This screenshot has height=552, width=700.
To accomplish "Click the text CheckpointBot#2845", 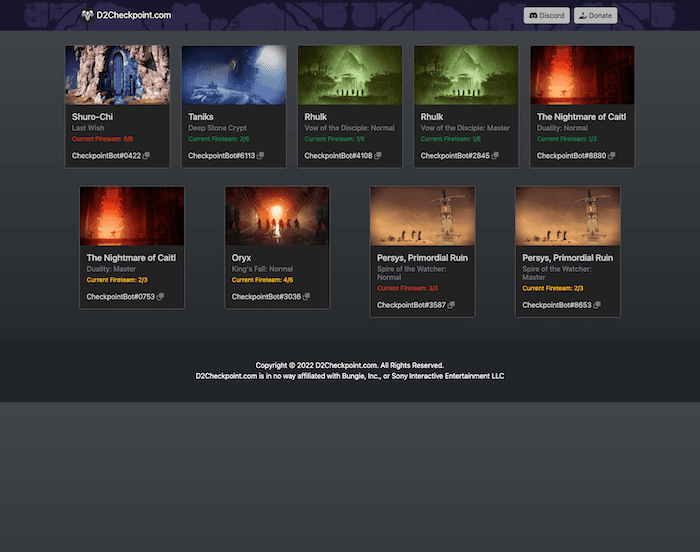I will point(455,156).
